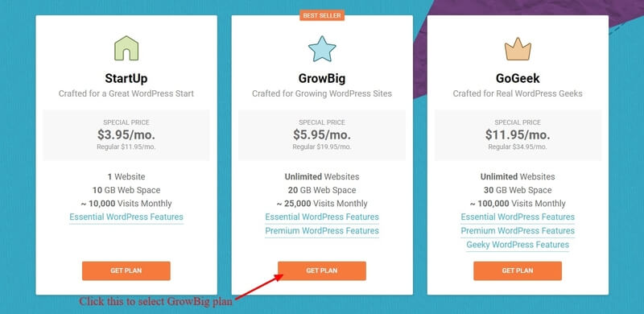Open GoGeek Premium WordPress Features link
The image size is (644, 314).
[x=518, y=231]
